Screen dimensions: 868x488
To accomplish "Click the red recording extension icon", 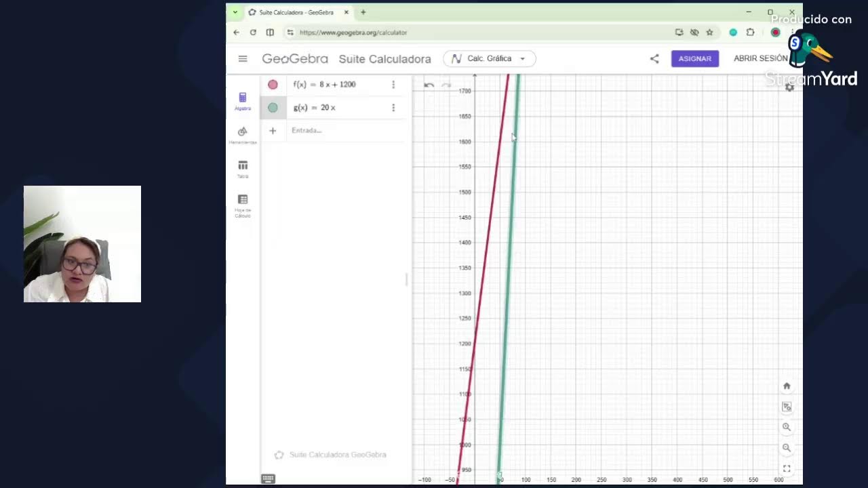I will pos(776,33).
